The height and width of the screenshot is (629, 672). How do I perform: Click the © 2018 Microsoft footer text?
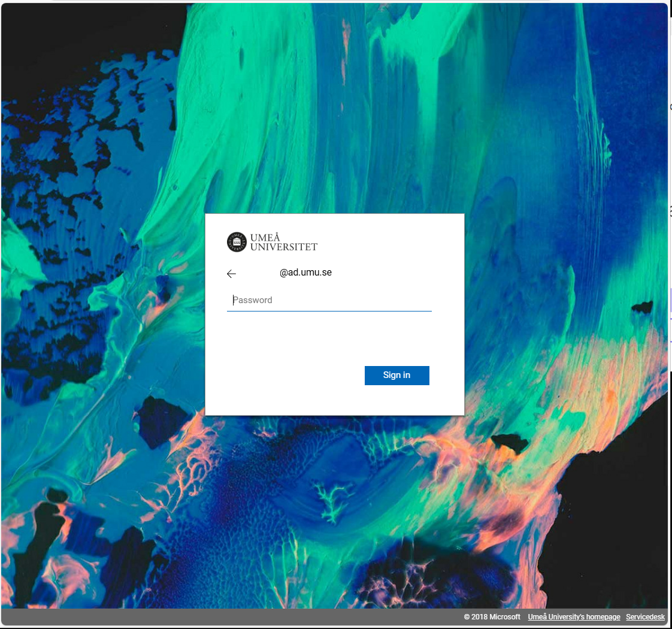[492, 616]
